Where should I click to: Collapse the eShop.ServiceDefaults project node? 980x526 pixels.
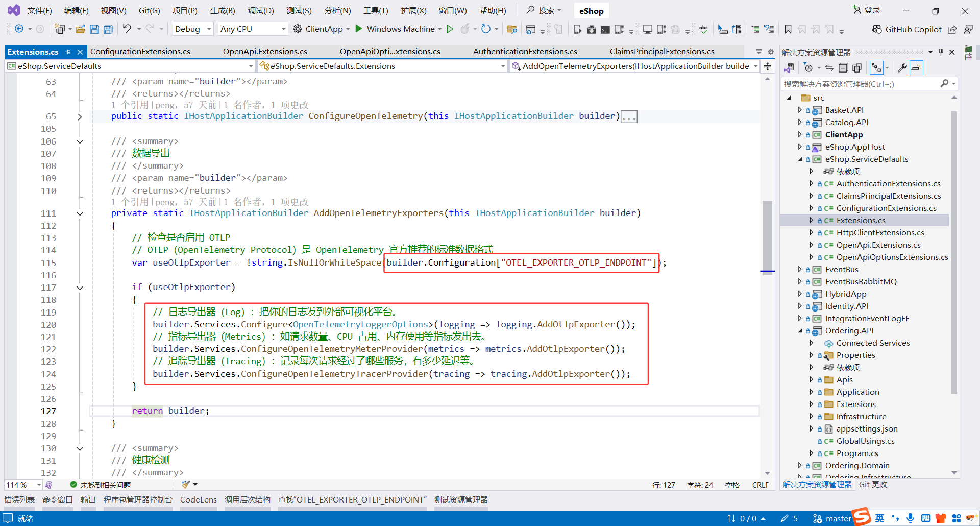[x=800, y=159]
